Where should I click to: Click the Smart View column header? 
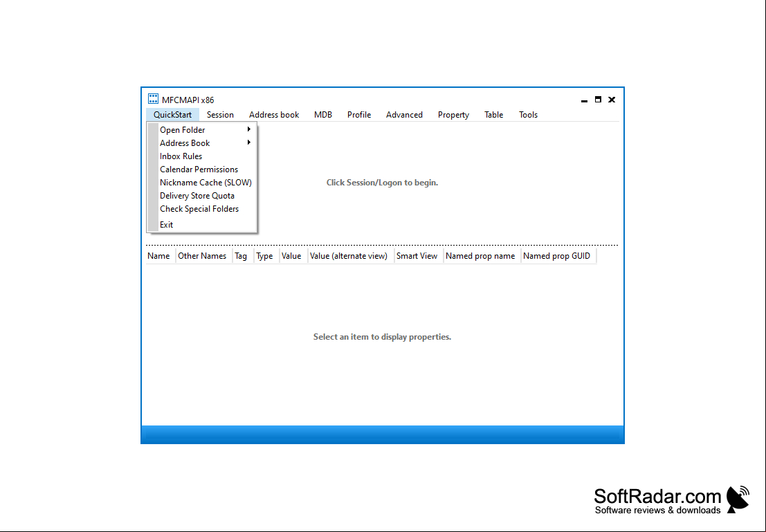(x=419, y=256)
